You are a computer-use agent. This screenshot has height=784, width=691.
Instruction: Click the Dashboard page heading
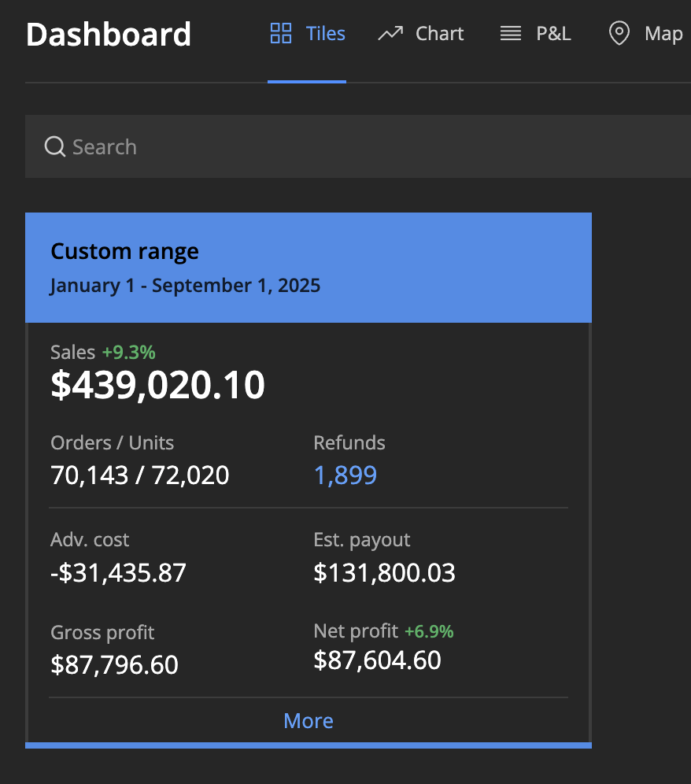[x=109, y=35]
